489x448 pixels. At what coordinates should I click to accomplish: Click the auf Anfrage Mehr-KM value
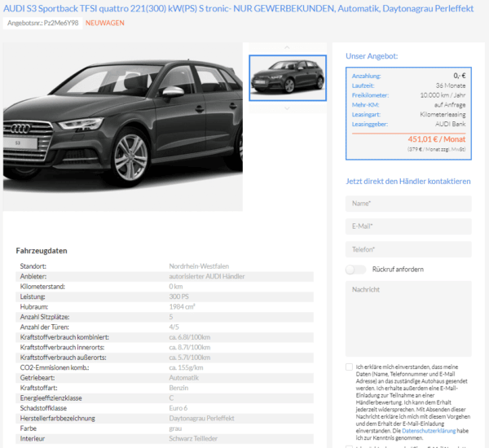(450, 105)
